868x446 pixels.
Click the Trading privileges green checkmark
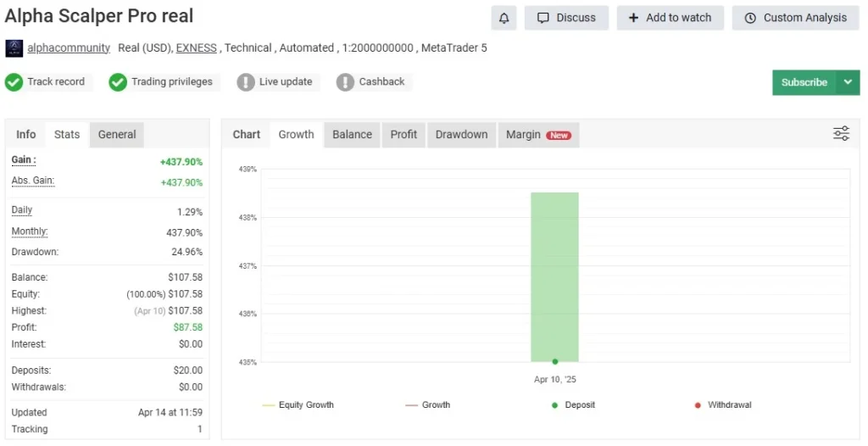tap(117, 82)
